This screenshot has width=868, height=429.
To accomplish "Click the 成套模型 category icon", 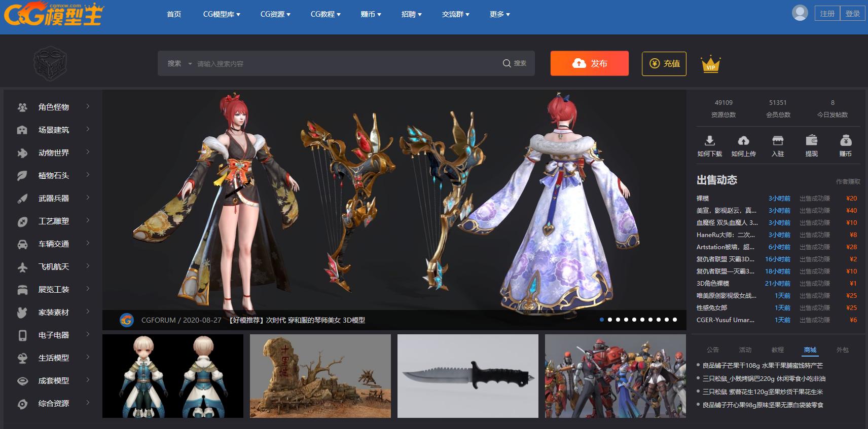I will [22, 381].
